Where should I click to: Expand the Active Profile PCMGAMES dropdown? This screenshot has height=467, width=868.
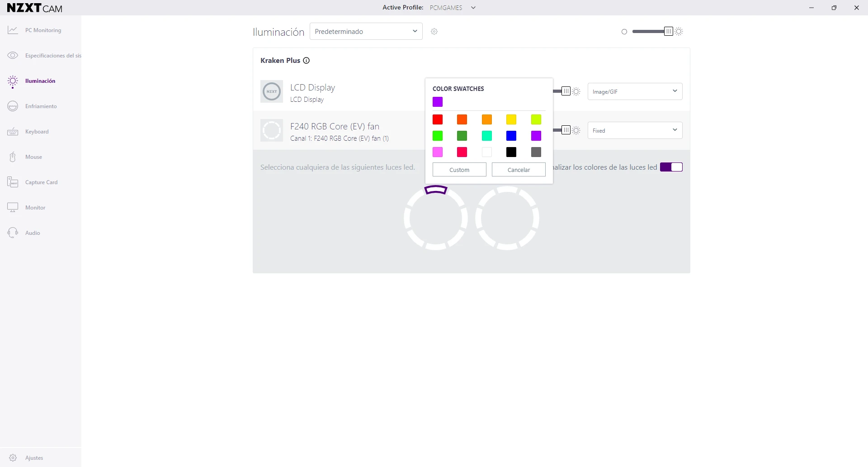473,8
